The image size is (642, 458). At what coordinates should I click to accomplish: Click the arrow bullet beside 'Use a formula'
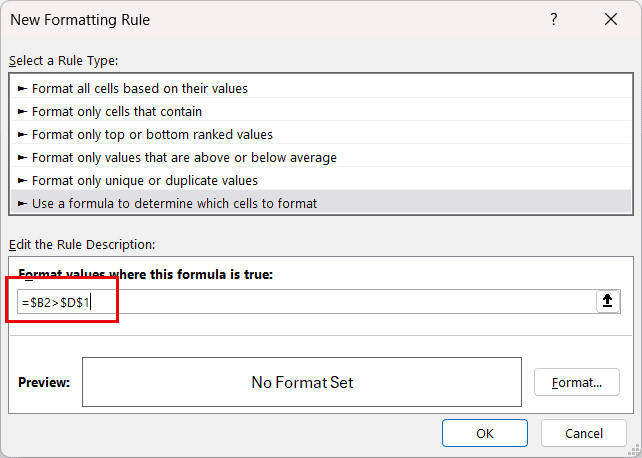(x=23, y=204)
